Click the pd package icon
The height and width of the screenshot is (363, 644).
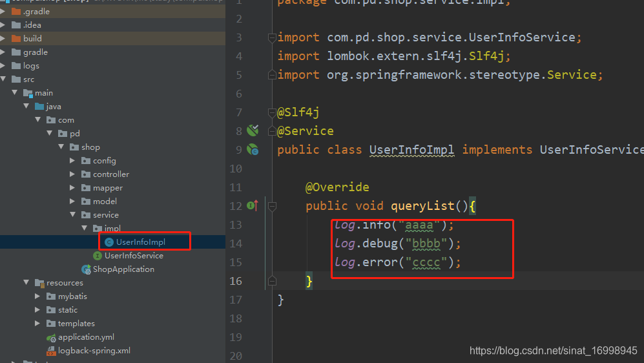point(63,134)
